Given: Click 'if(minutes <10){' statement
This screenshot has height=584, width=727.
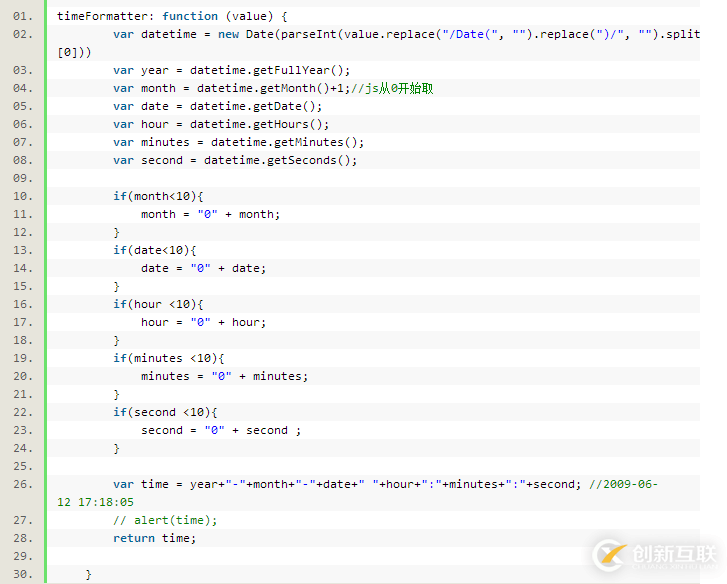Looking at the screenshot, I should coord(169,358).
